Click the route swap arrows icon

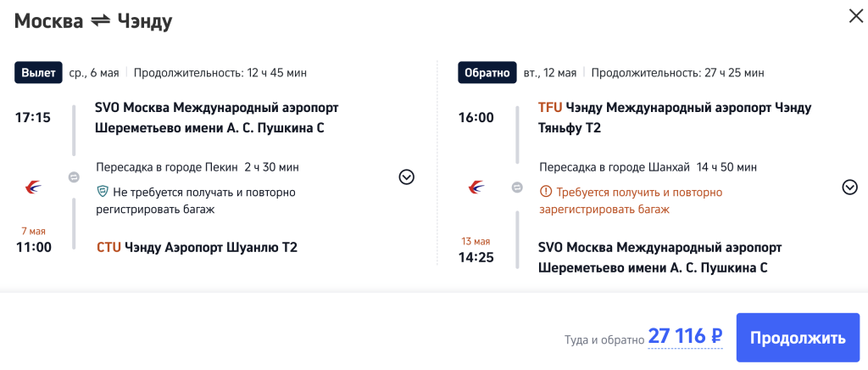(x=101, y=21)
